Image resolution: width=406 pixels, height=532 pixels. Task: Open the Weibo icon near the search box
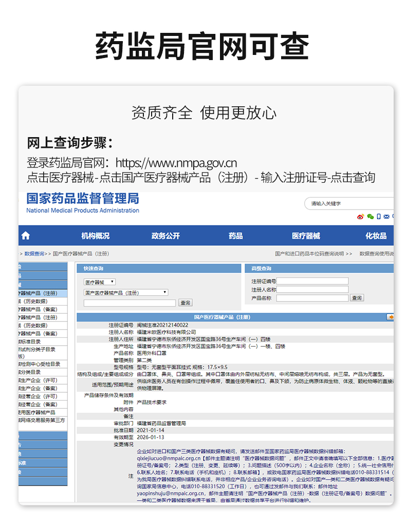tap(360, 217)
